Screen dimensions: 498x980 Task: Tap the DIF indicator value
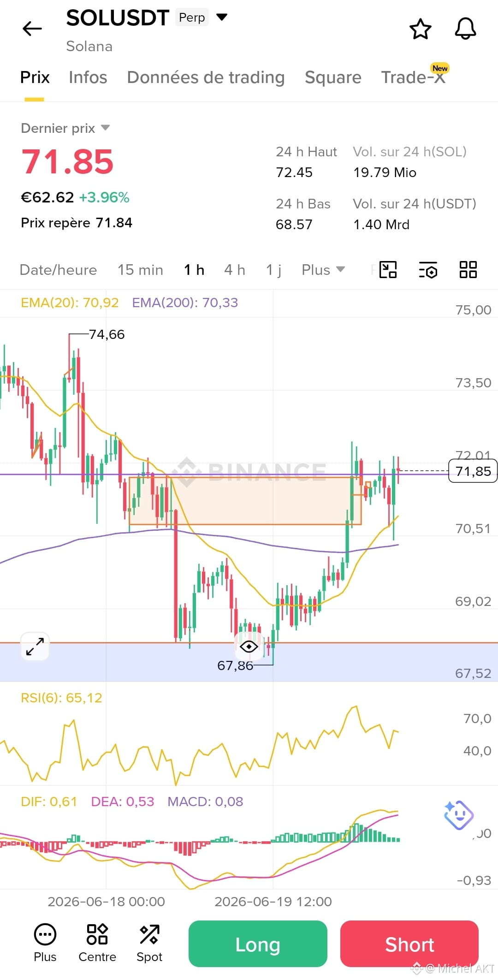tap(49, 802)
